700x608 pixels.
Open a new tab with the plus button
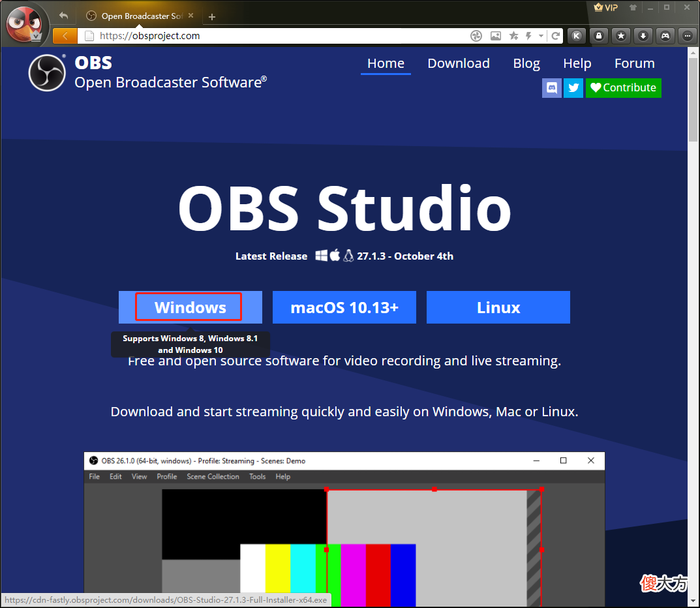(x=212, y=17)
